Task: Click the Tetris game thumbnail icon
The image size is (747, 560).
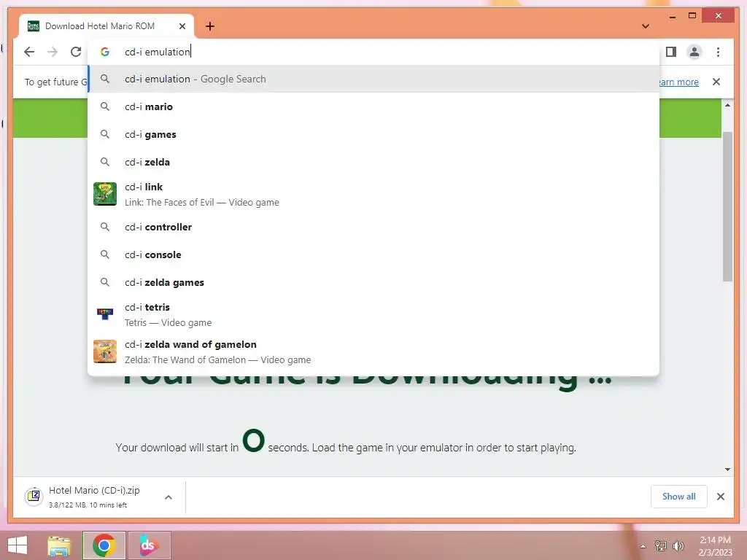Action: [105, 314]
